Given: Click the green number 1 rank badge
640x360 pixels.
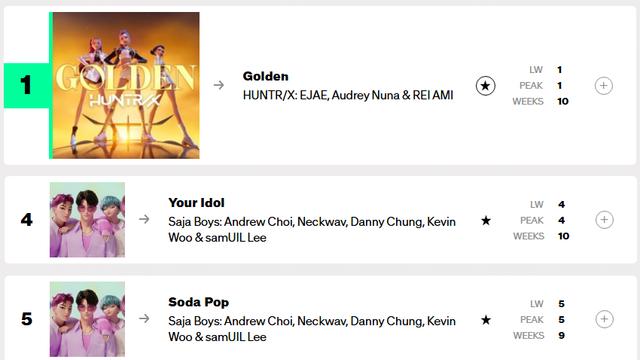Looking at the screenshot, I should coord(27,86).
